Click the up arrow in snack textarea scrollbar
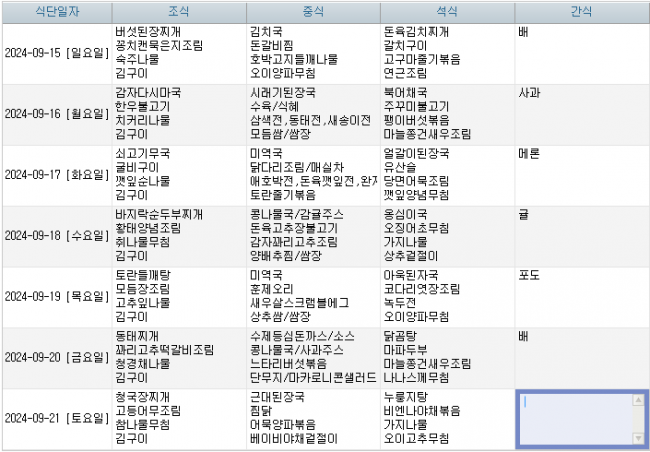Screen dimensions: 650x452 [639, 399]
